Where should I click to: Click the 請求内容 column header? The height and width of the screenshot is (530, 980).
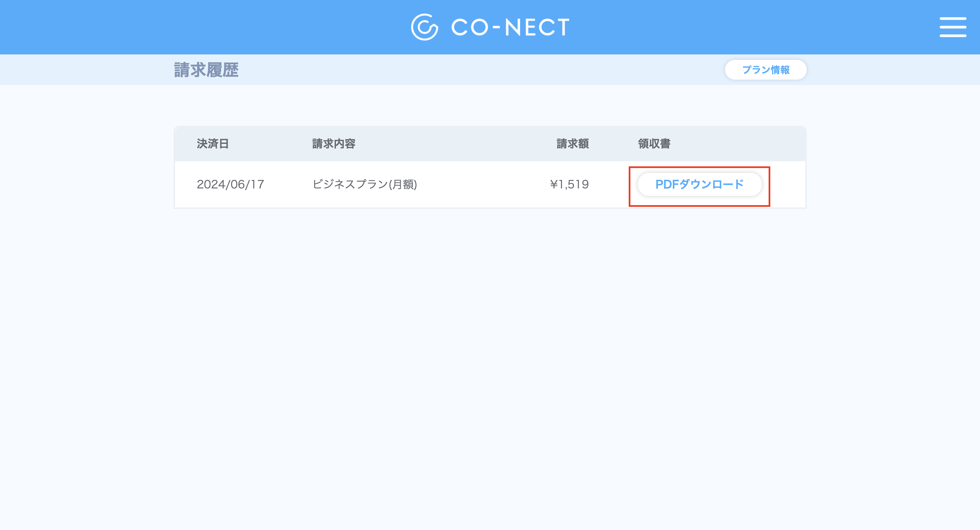pos(334,144)
